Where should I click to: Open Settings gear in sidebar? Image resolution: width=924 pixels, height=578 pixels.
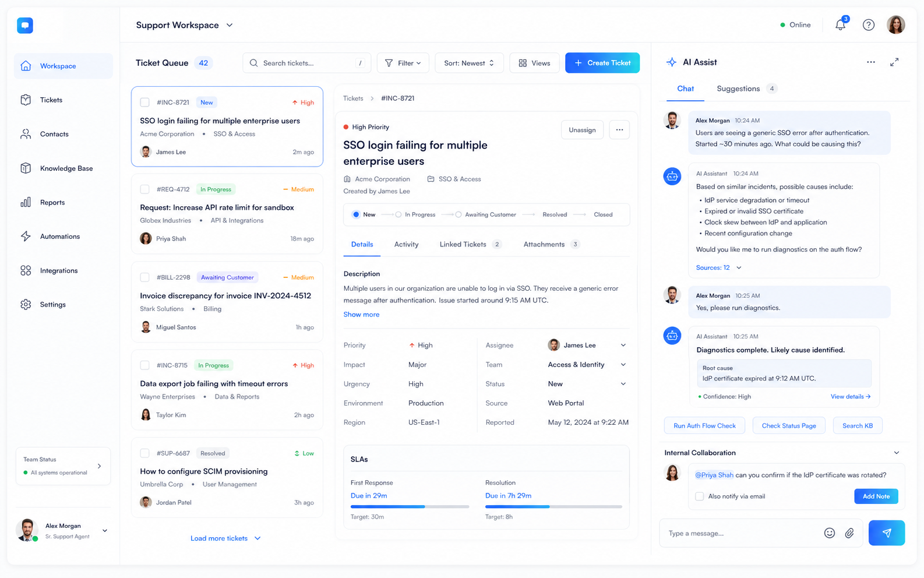click(x=26, y=305)
